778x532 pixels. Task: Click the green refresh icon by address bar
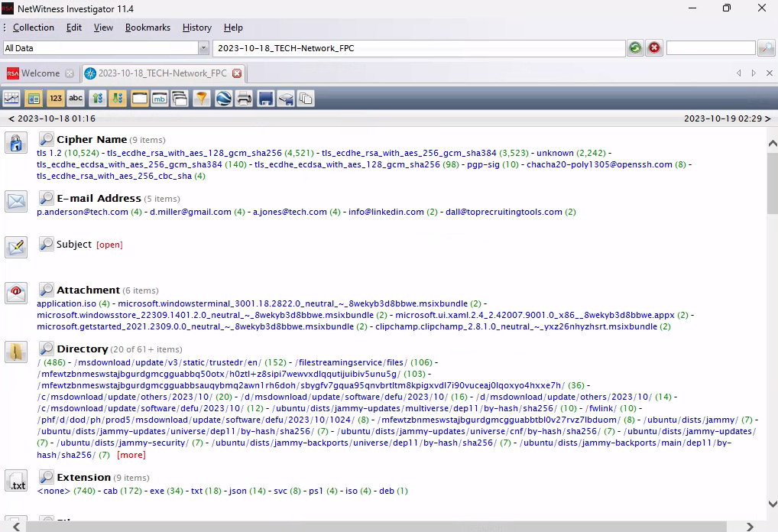pyautogui.click(x=635, y=48)
